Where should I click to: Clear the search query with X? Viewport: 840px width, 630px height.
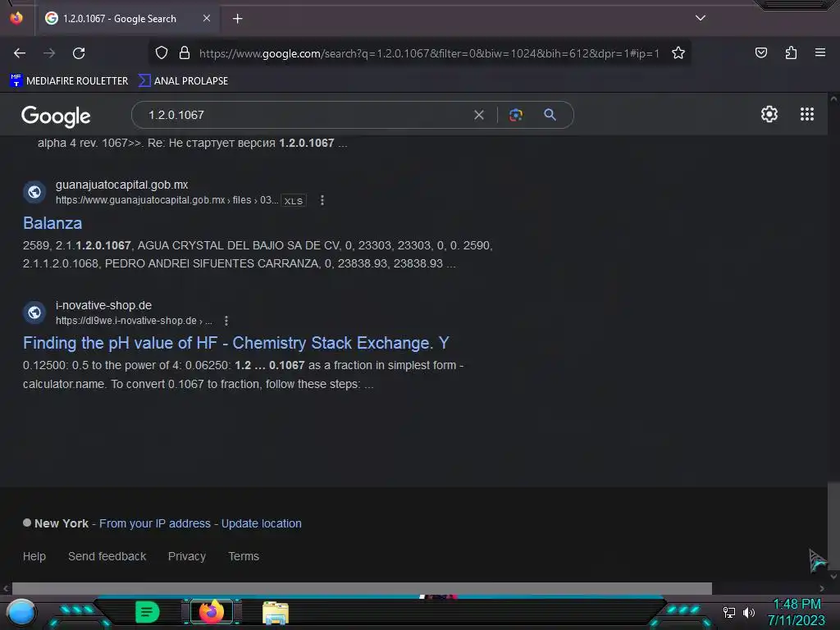tap(479, 115)
